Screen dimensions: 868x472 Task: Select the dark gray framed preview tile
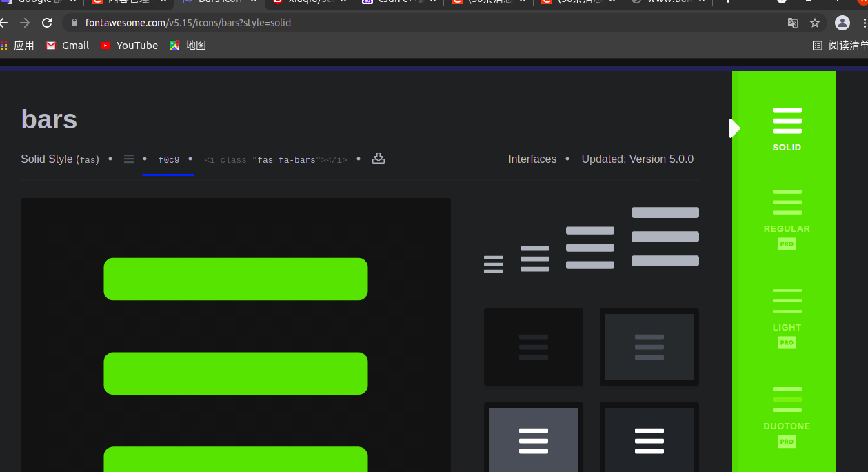click(x=649, y=347)
